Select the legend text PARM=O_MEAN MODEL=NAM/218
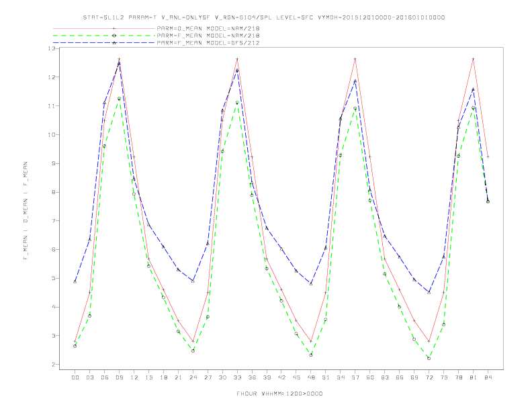The height and width of the screenshot is (411, 532). click(x=208, y=28)
